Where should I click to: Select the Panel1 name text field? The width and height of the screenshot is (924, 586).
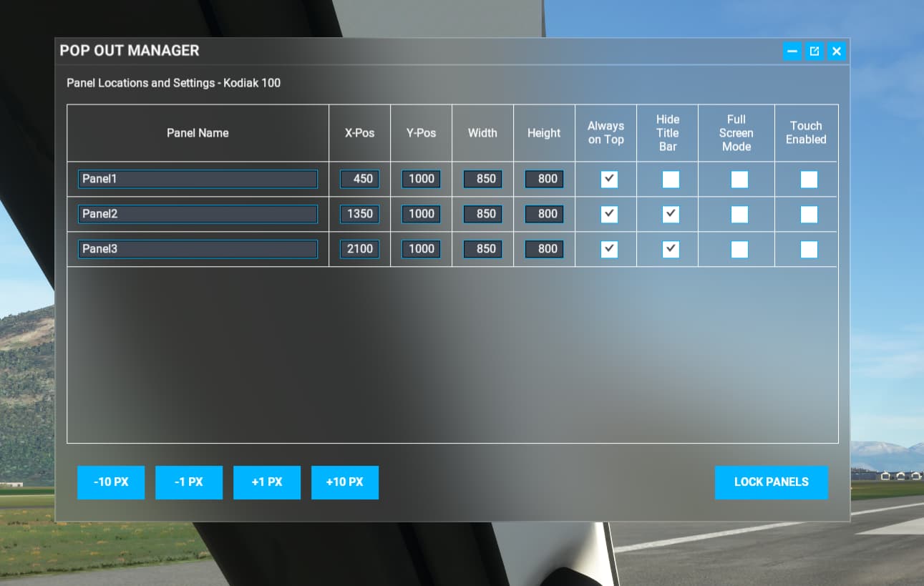[198, 179]
